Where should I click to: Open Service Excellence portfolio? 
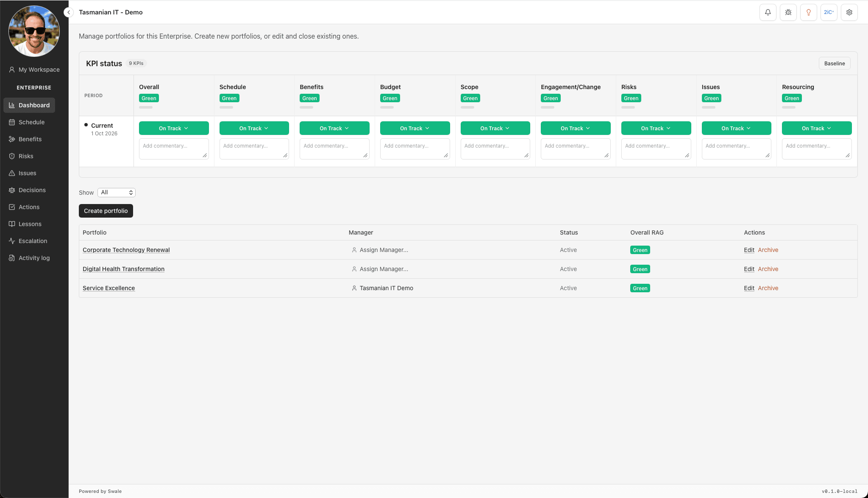click(108, 288)
